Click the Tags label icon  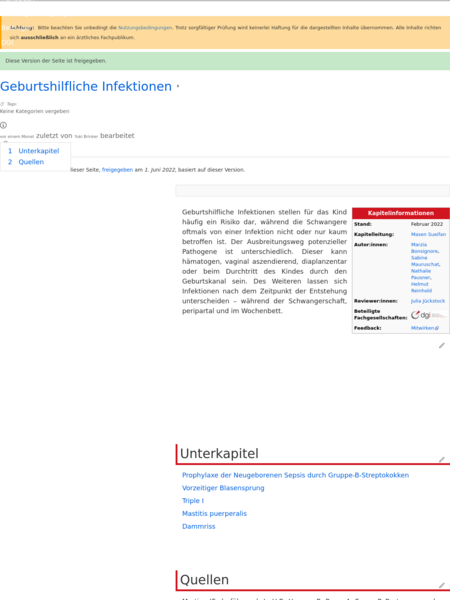coord(2,104)
